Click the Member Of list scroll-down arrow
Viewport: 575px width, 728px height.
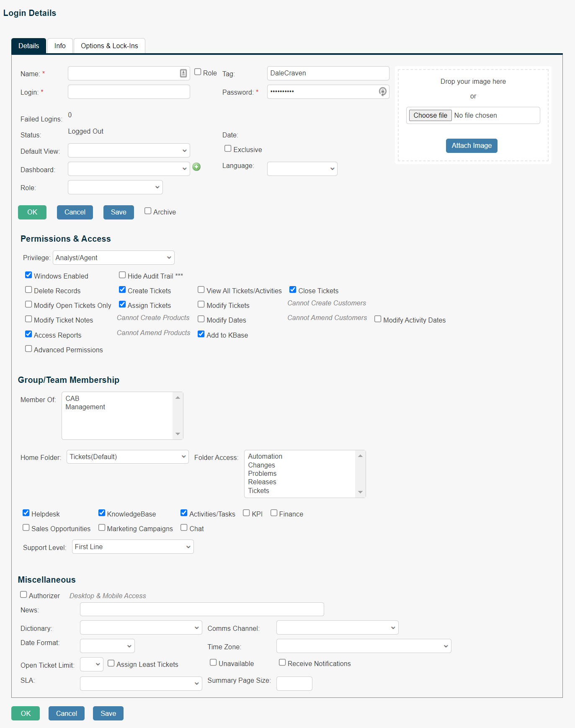(178, 434)
